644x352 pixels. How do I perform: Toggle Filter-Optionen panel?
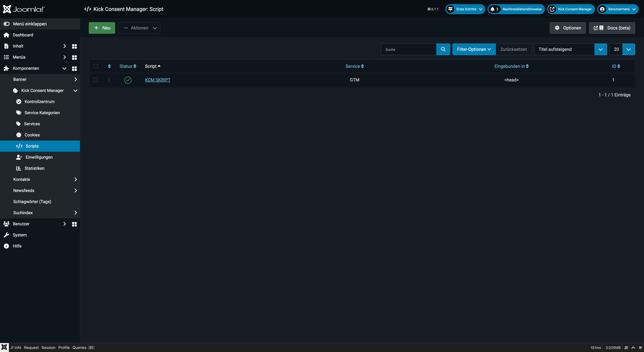pos(474,49)
